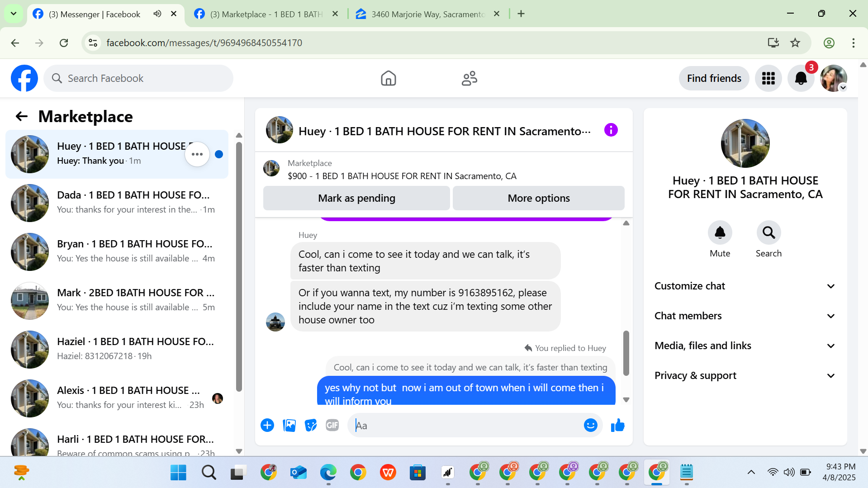The height and width of the screenshot is (488, 868).
Task: Close the 3460 Marjorie Way tab
Action: coord(497,14)
